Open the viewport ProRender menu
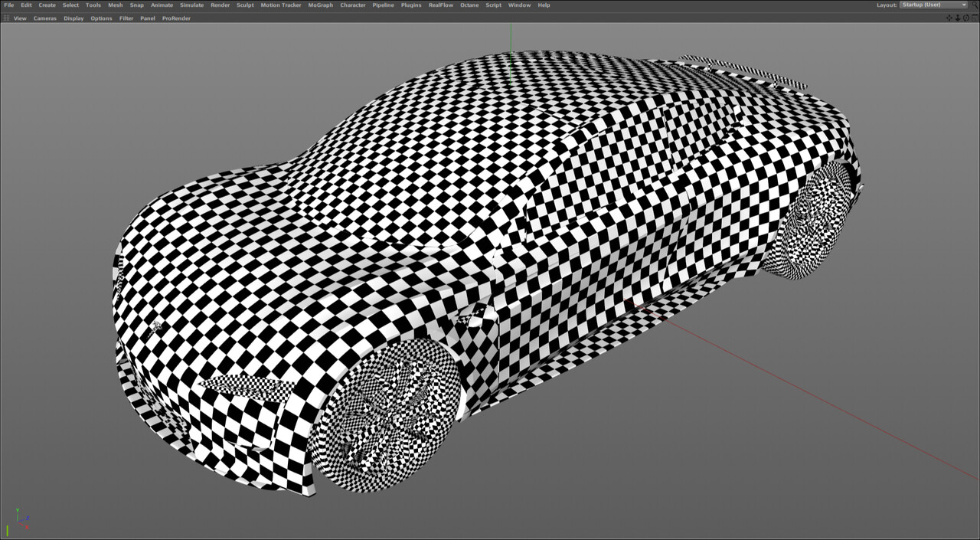 tap(176, 18)
